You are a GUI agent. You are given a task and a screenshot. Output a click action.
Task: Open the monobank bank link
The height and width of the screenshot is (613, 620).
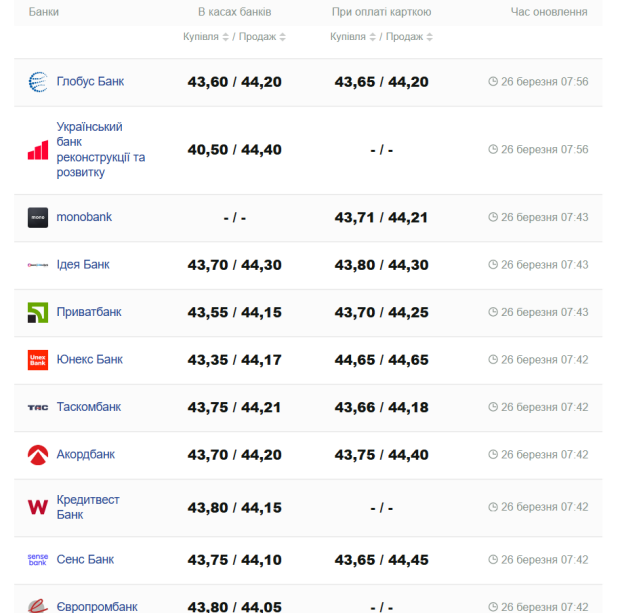coord(84,217)
